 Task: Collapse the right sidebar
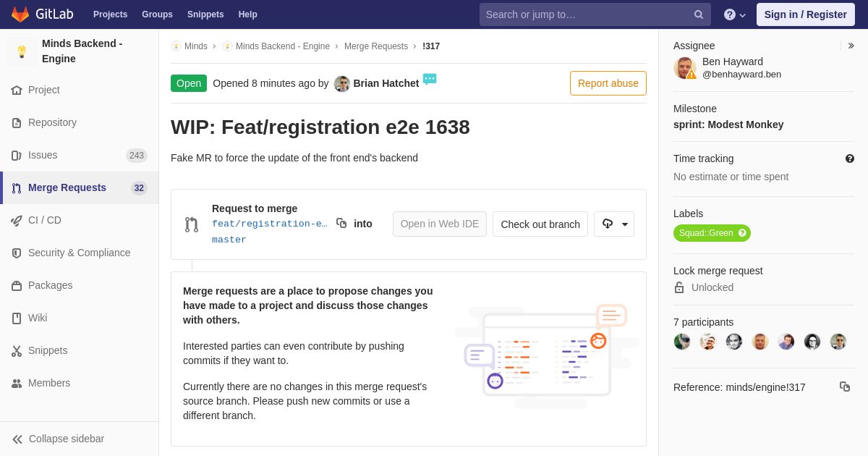[851, 46]
